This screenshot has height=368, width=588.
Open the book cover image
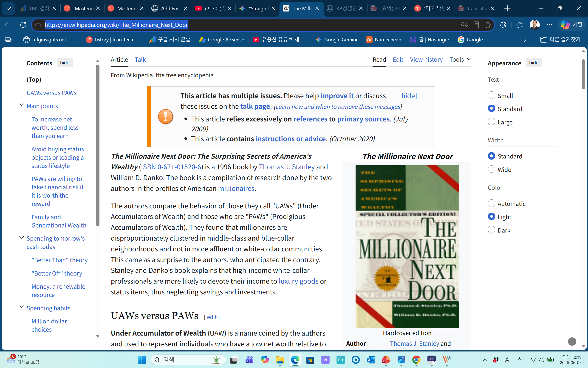tap(407, 246)
